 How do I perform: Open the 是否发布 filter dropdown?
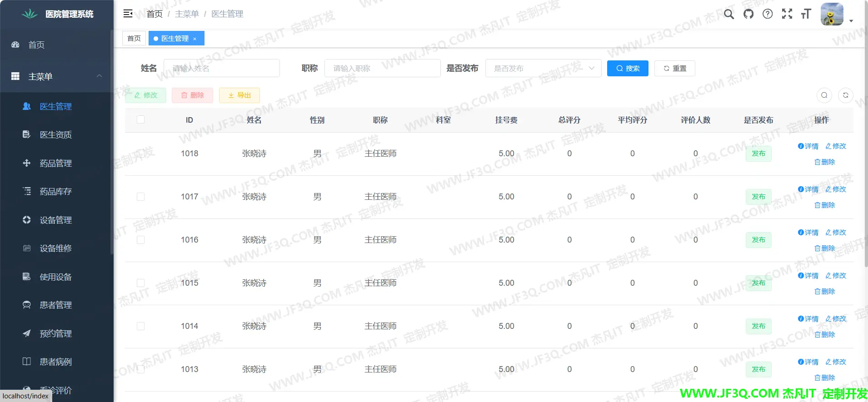pos(543,68)
